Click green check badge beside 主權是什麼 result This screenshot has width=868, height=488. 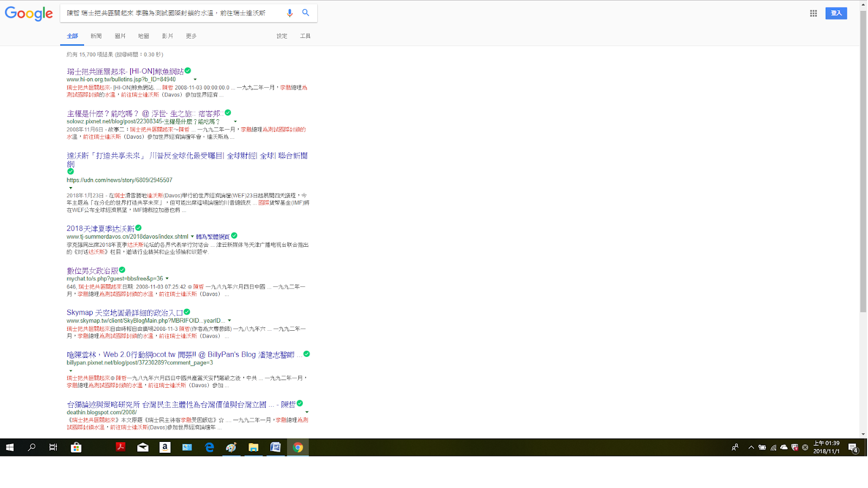[228, 113]
